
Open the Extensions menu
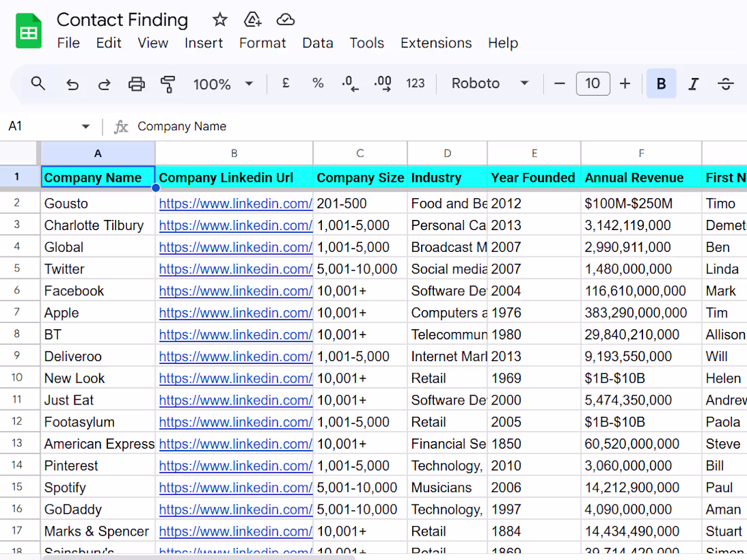pyautogui.click(x=436, y=43)
